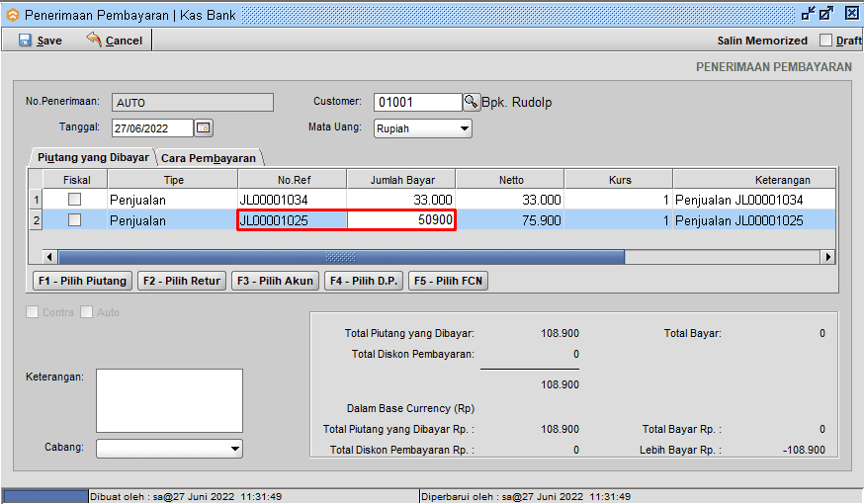The width and height of the screenshot is (864, 504).
Task: Click the Tipe column header
Action: tap(173, 180)
